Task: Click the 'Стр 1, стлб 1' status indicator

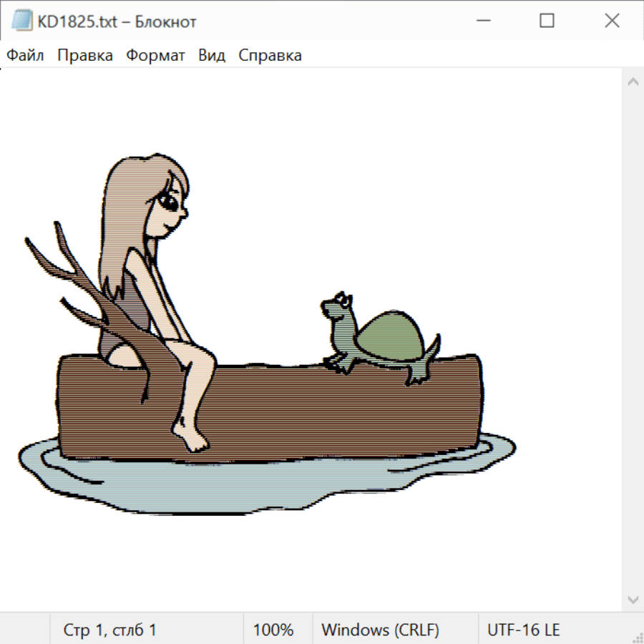Action: click(x=110, y=630)
